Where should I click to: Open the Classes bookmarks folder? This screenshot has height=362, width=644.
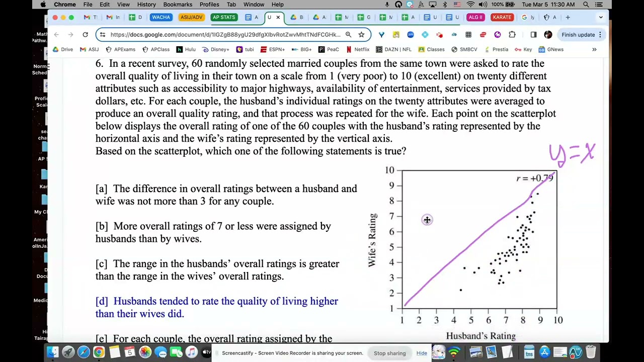click(x=431, y=49)
